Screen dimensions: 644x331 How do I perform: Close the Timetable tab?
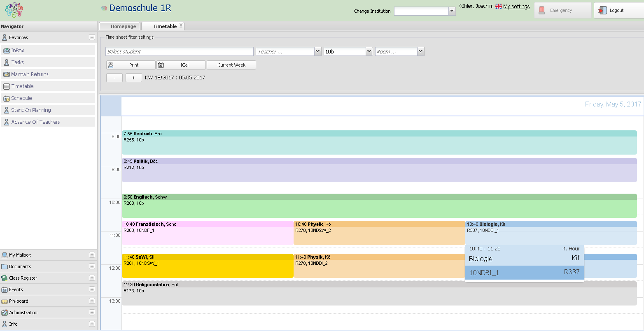(x=181, y=25)
